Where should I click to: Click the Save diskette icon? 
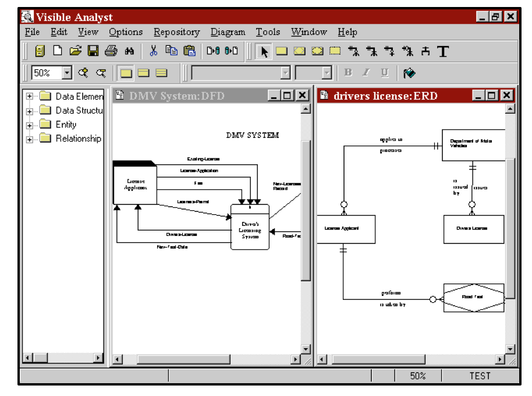tap(93, 51)
